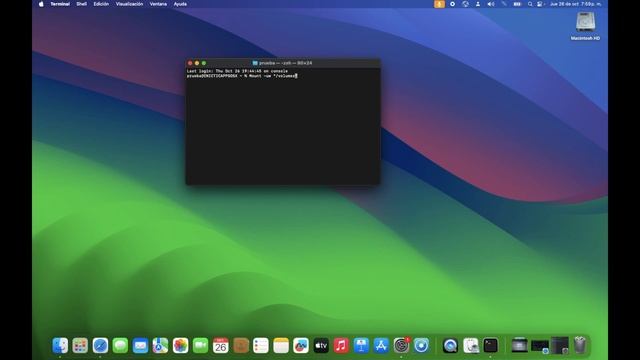This screenshot has width=640, height=360.
Task: Open Finder from the Dock
Action: pyautogui.click(x=60, y=346)
